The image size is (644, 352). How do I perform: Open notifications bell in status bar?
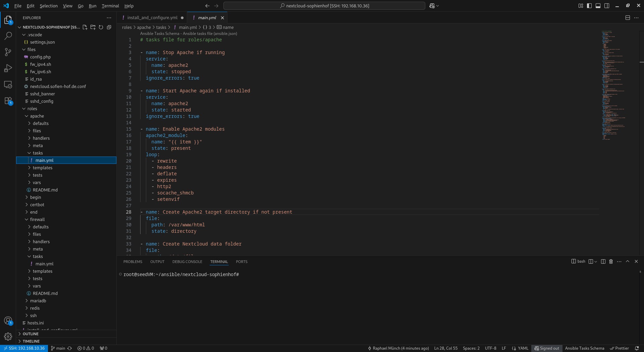click(x=637, y=348)
